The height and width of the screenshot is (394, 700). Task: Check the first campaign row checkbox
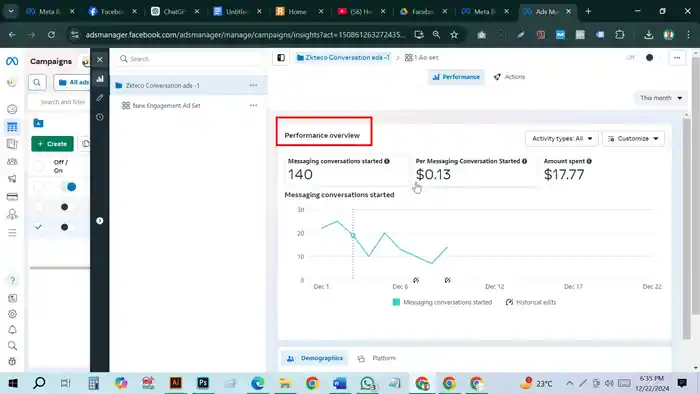pyautogui.click(x=38, y=187)
